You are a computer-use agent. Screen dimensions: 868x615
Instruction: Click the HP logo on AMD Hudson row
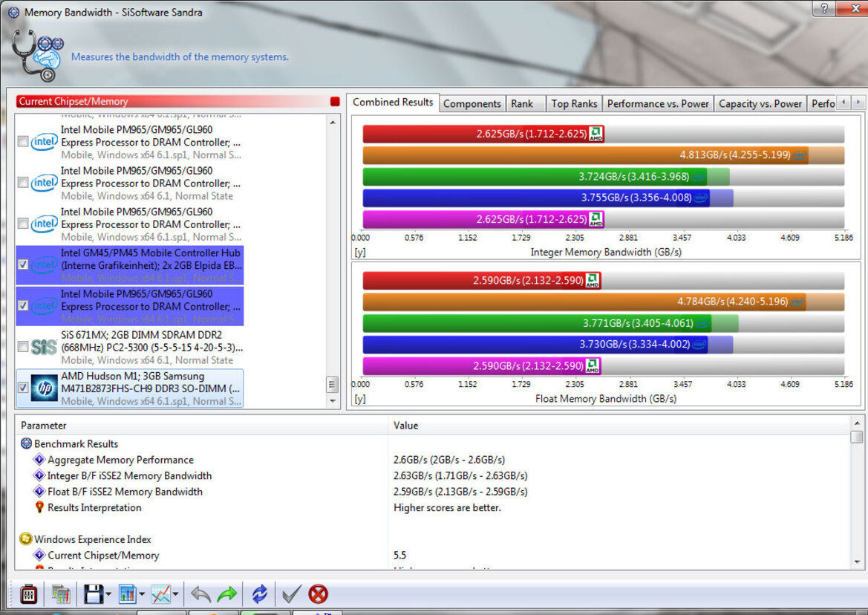click(45, 388)
